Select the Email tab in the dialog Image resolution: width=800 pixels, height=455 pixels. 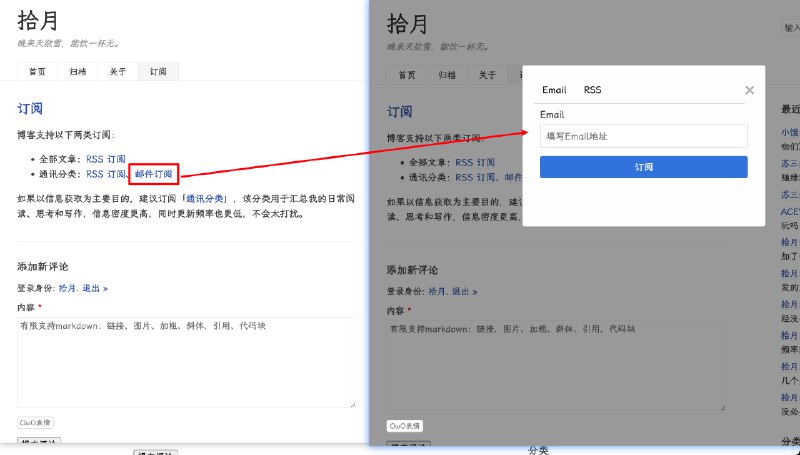point(554,90)
